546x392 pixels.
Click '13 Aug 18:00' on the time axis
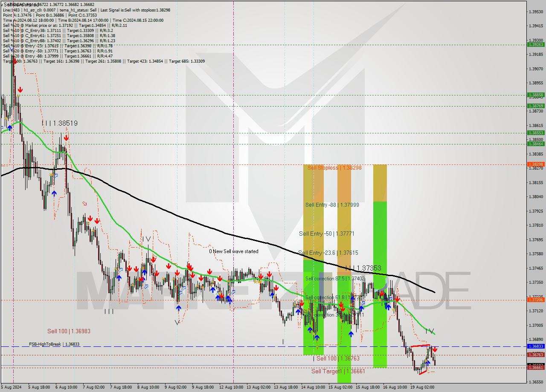coord(285,387)
